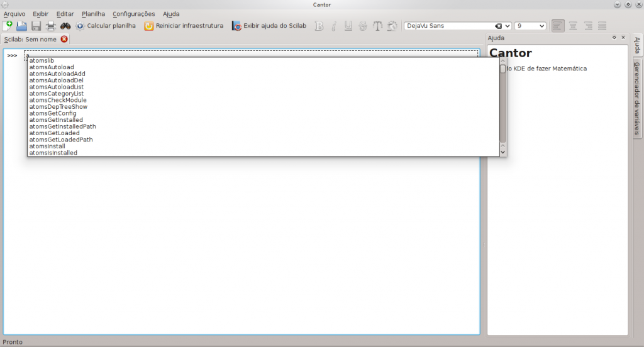This screenshot has height=347, width=644.
Task: Float the Ajuda panel
Action: coord(614,37)
